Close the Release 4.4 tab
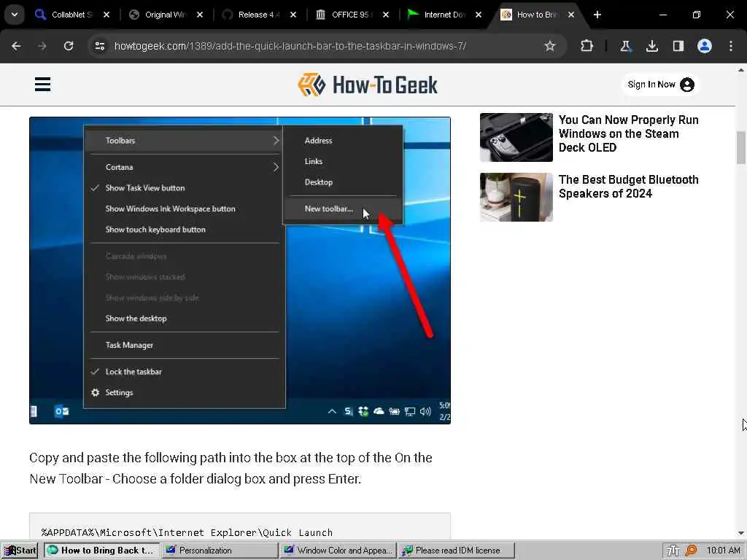The width and height of the screenshot is (747, 560). 293,15
